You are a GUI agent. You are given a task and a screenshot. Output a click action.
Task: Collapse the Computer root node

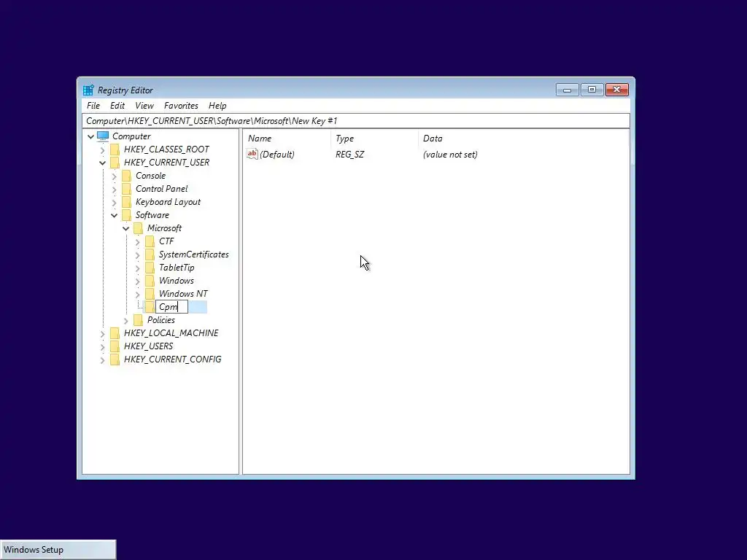click(x=90, y=136)
